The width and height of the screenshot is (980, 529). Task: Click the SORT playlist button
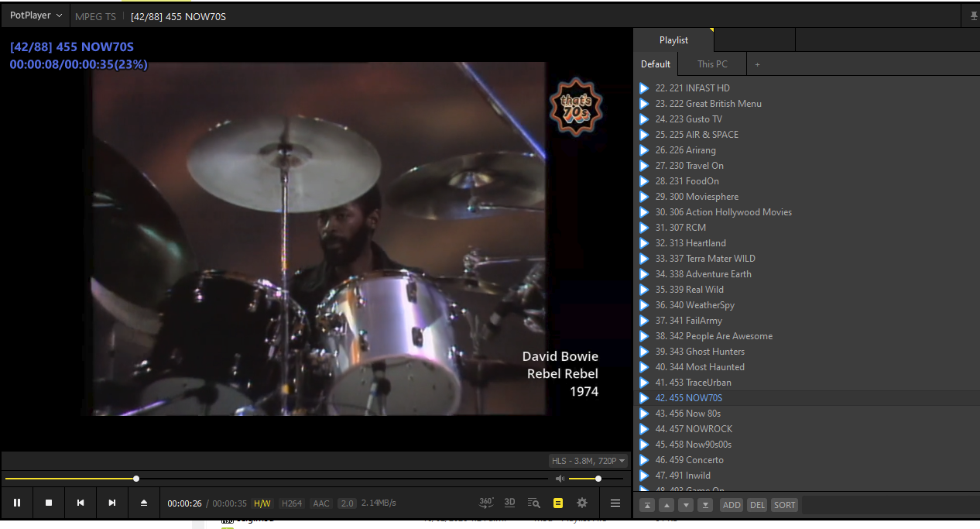pyautogui.click(x=784, y=505)
